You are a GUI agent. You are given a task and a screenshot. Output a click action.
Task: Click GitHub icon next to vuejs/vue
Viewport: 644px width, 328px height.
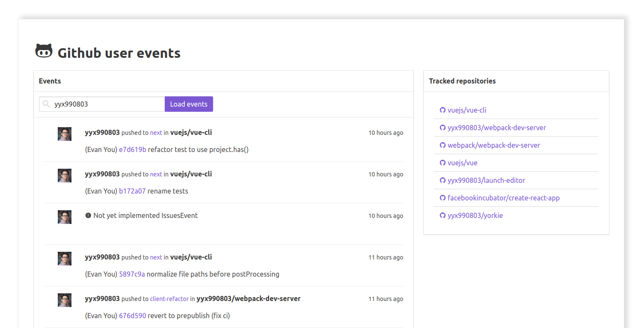click(443, 163)
